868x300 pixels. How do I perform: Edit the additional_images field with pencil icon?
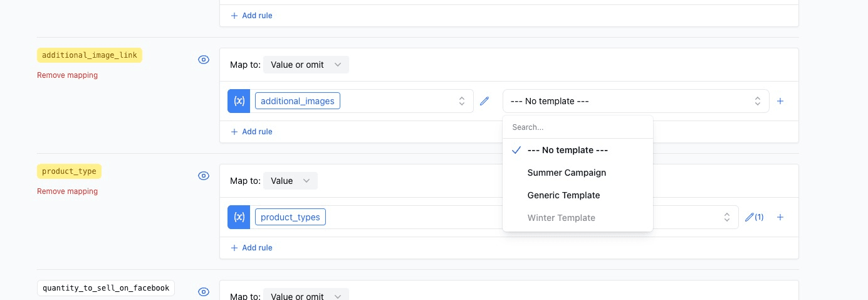point(484,101)
